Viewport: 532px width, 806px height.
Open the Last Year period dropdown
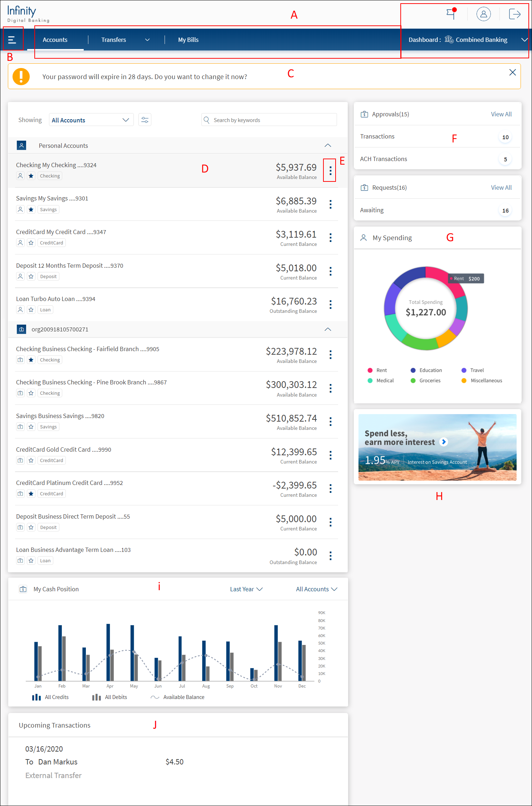[x=246, y=589]
